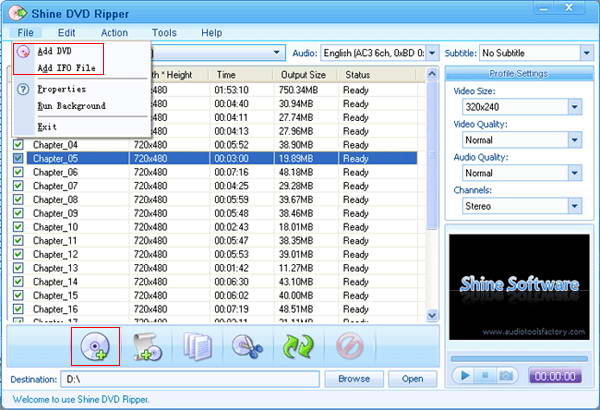Viewport: 600px width, 410px height.
Task: Click the chapter list scroll up arrow
Action: pyautogui.click(x=432, y=74)
